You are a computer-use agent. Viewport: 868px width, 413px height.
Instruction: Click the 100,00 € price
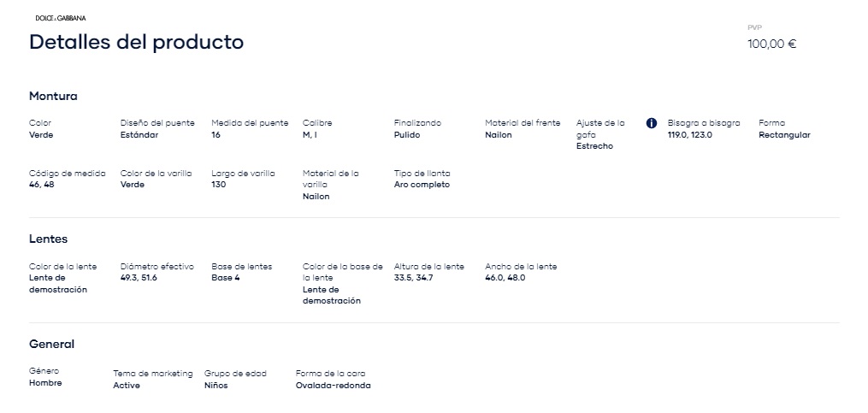pyautogui.click(x=771, y=44)
